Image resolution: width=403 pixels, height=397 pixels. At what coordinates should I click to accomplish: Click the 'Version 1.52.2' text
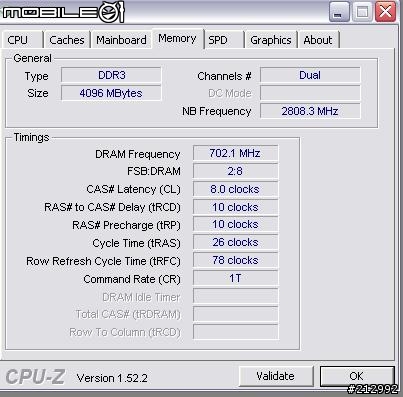pyautogui.click(x=112, y=378)
